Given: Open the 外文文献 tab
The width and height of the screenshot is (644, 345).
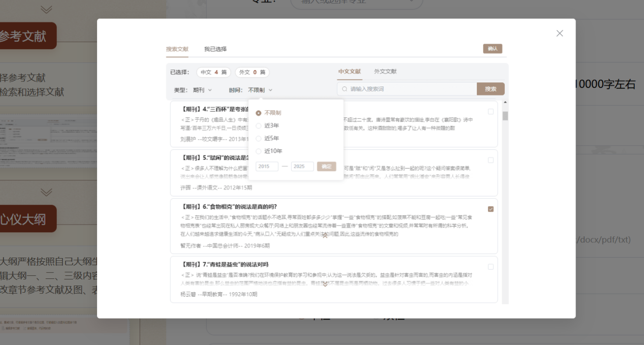Looking at the screenshot, I should click(x=385, y=72).
